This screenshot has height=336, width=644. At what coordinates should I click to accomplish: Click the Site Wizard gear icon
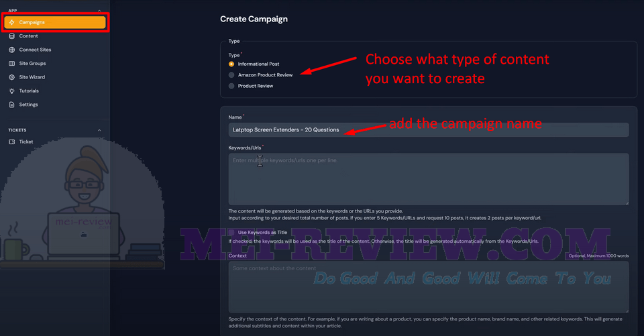pos(12,77)
